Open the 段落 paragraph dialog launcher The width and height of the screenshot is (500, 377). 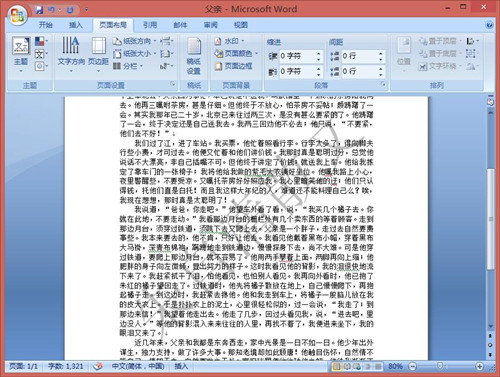(383, 84)
